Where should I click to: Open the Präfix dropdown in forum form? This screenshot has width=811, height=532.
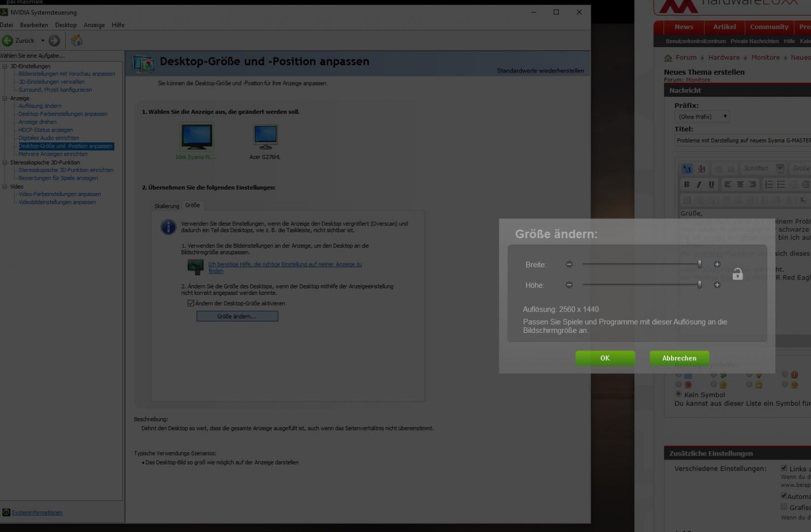[703, 117]
